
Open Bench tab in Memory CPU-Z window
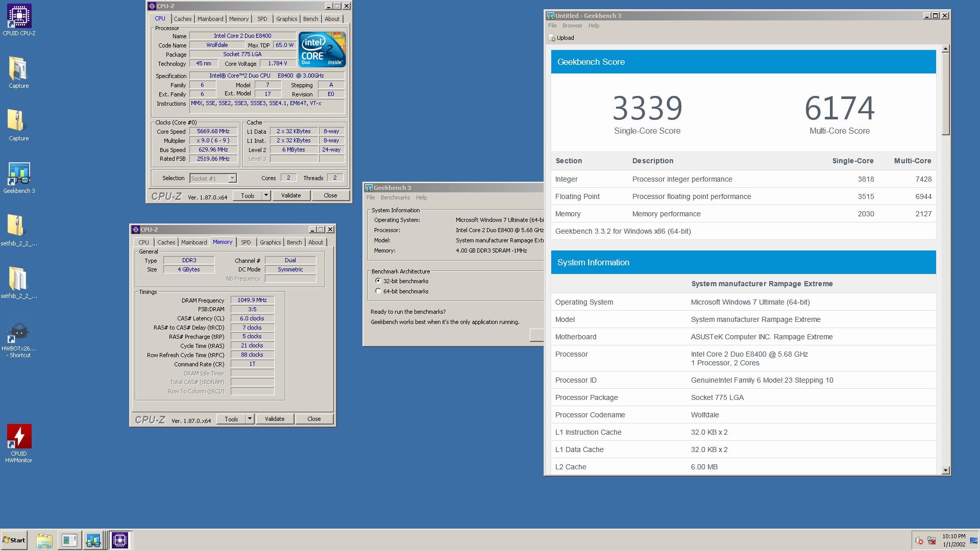tap(294, 242)
